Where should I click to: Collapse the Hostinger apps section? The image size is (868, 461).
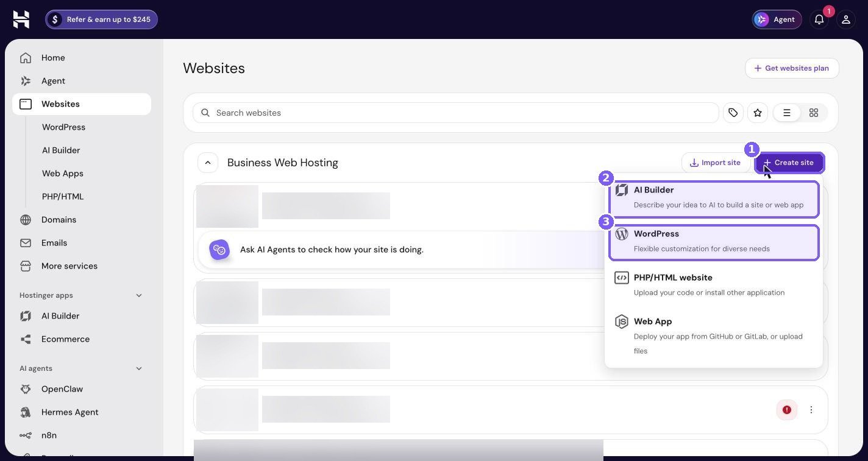139,295
